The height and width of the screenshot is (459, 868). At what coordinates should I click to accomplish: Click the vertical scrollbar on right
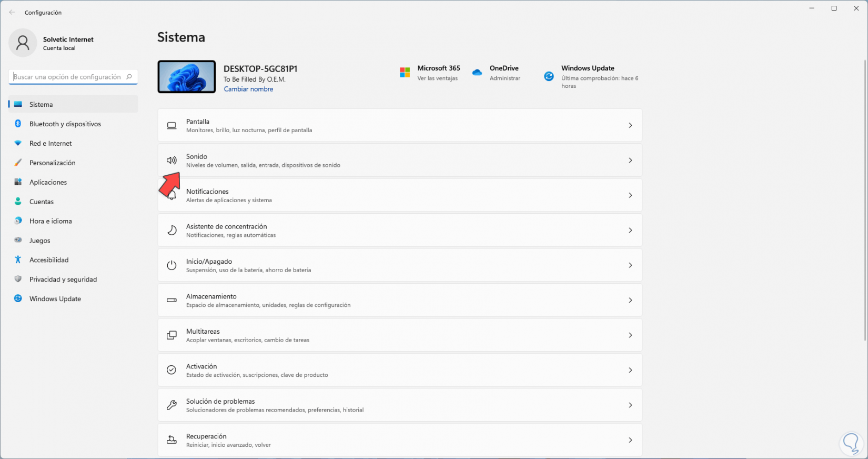[x=865, y=200]
